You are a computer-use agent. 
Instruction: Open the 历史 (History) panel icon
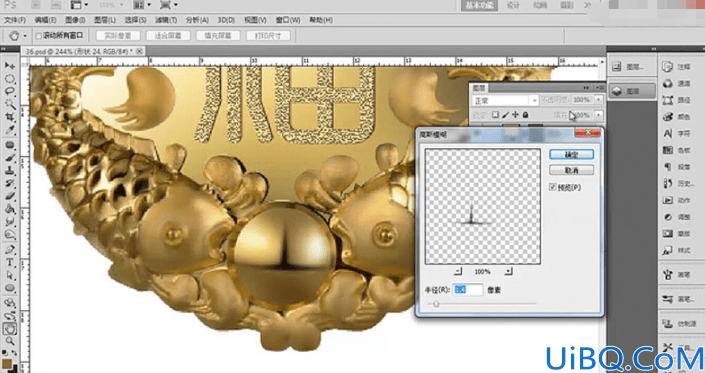678,183
